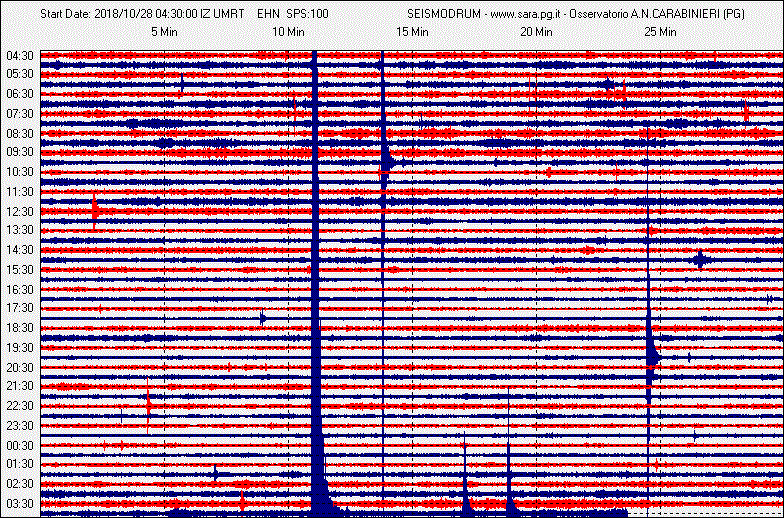The image size is (784, 518).
Task: Click the blue event burst on the 19:30 trace
Action: 652,354
